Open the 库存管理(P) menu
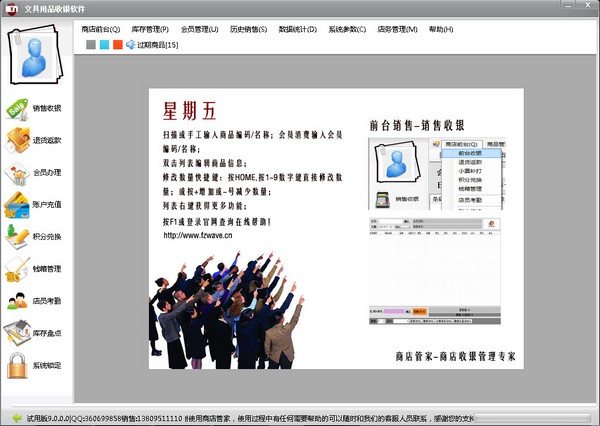The height and width of the screenshot is (426, 600). pos(150,29)
